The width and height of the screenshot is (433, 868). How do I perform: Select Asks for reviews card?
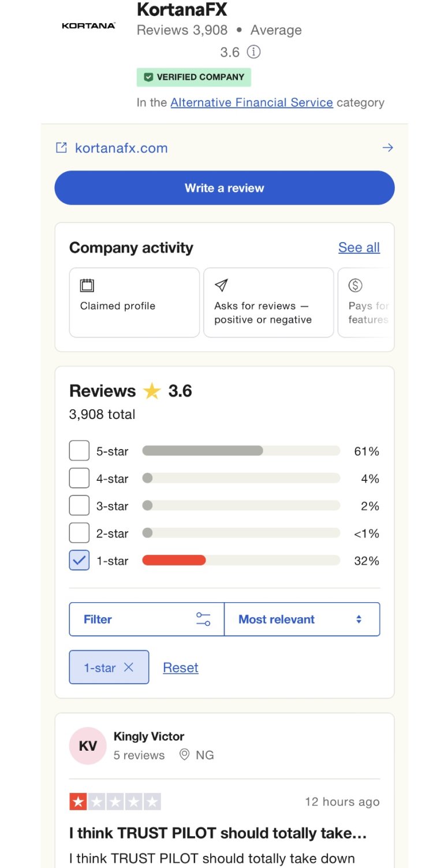click(x=268, y=302)
